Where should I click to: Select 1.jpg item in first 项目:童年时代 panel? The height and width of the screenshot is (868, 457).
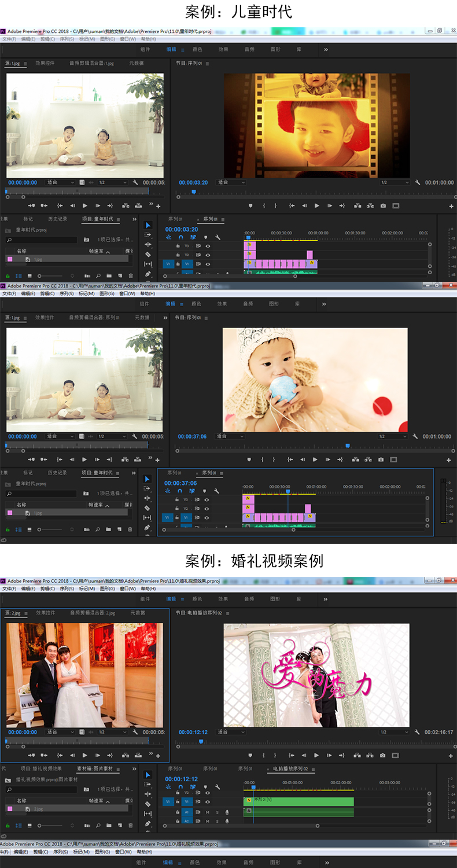click(x=67, y=260)
